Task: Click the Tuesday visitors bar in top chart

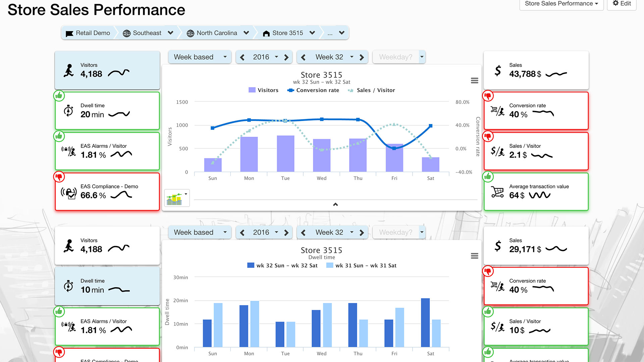Action: click(x=285, y=154)
